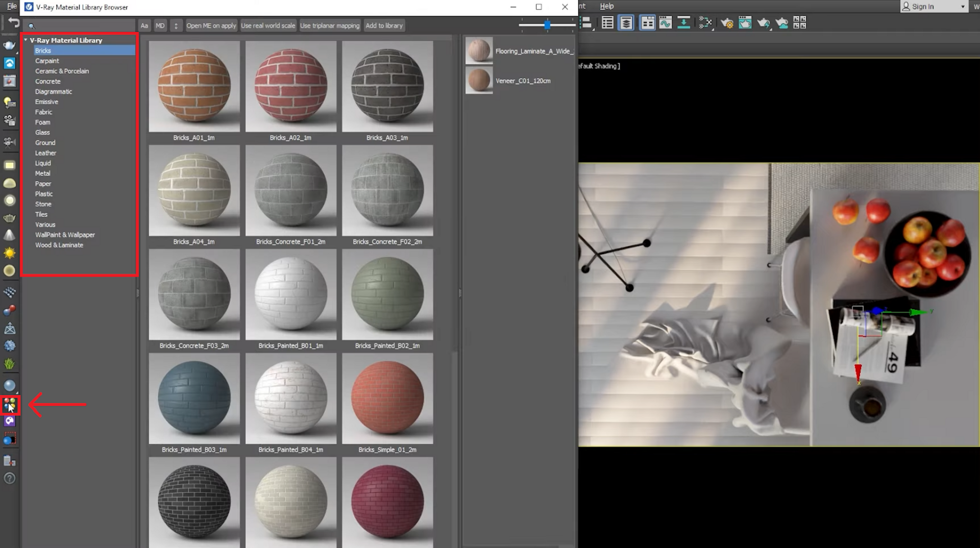The width and height of the screenshot is (980, 548).
Task: Select the Wood & Laminate category
Action: point(59,245)
